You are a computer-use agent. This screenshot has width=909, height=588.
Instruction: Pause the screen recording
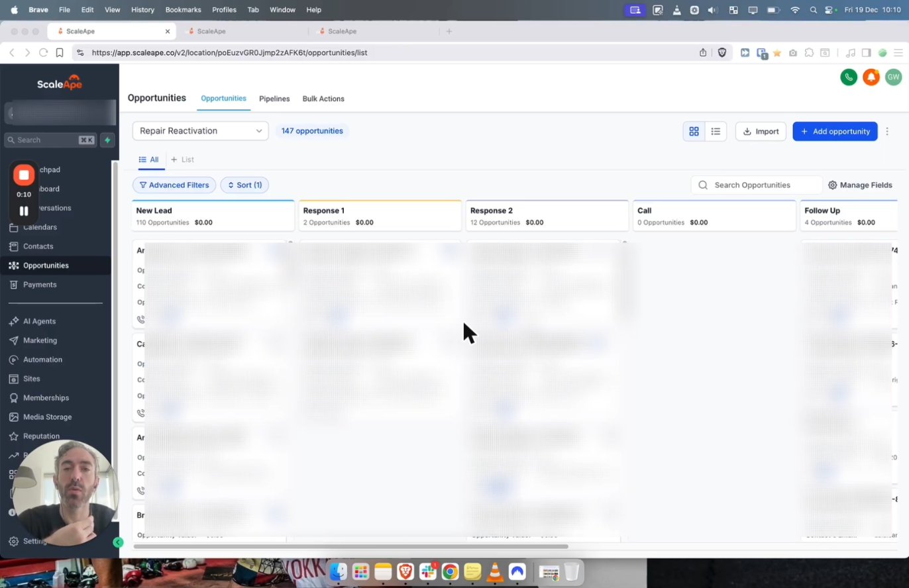point(24,211)
